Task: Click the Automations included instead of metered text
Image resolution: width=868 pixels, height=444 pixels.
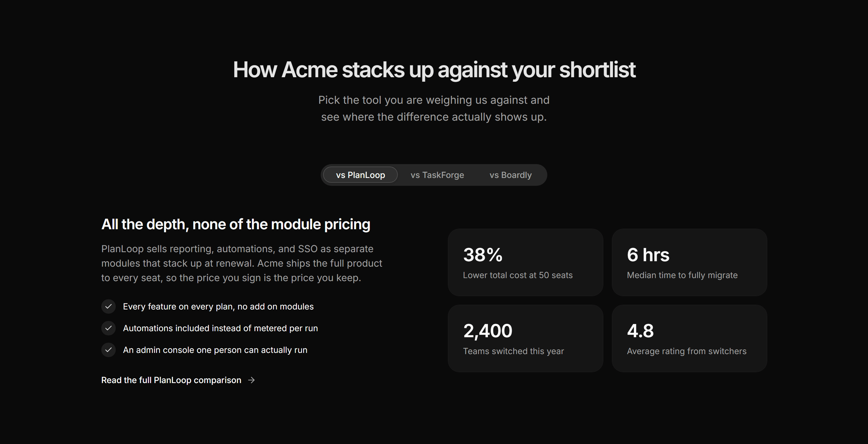Action: pos(220,328)
